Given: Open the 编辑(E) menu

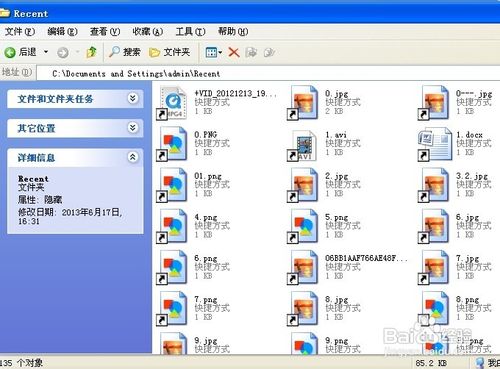Looking at the screenshot, I should tap(62, 32).
